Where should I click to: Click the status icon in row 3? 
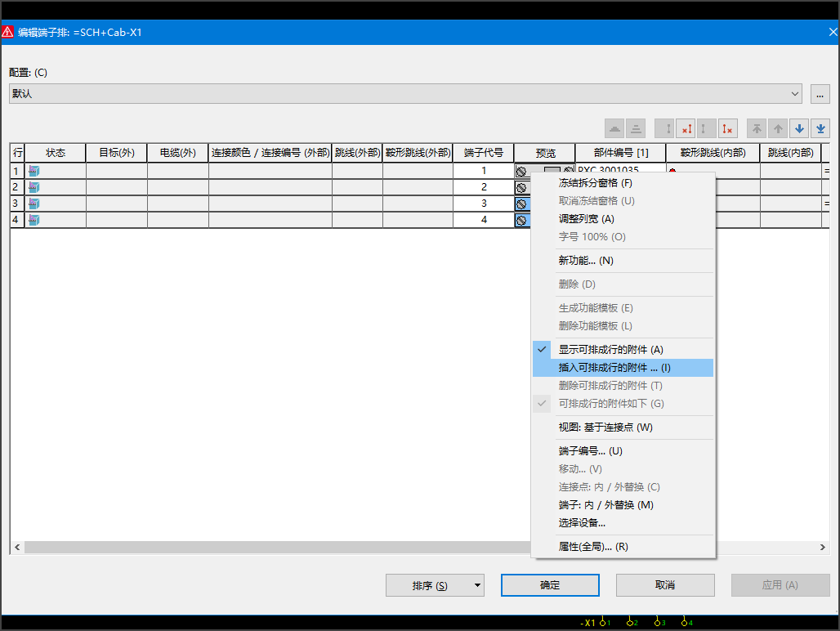click(34, 204)
